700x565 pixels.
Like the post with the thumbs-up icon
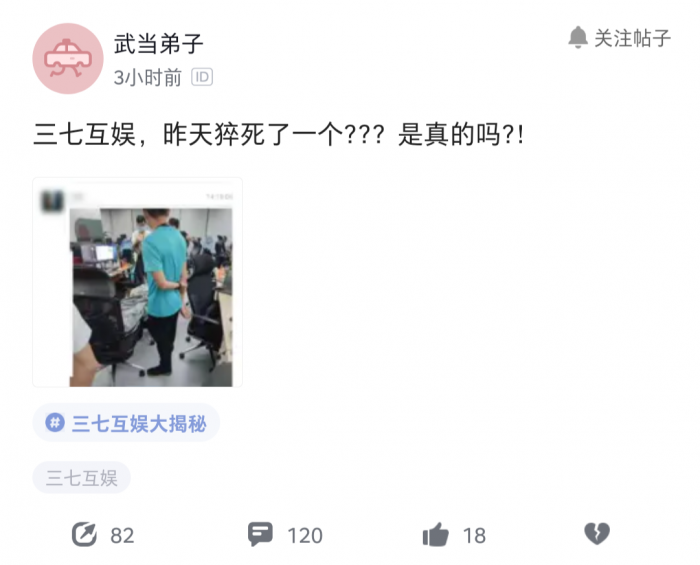pos(435,534)
